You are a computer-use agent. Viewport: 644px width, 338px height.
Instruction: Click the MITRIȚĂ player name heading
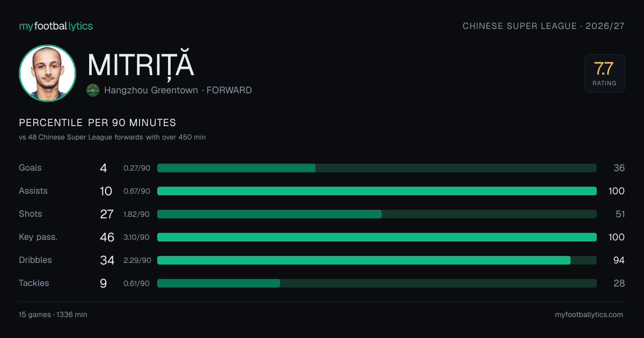(x=141, y=65)
